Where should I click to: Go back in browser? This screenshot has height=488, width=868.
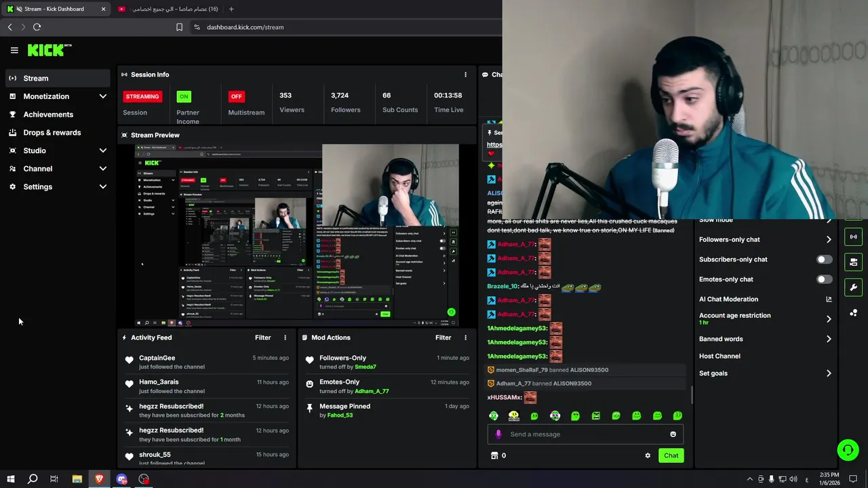coord(9,27)
